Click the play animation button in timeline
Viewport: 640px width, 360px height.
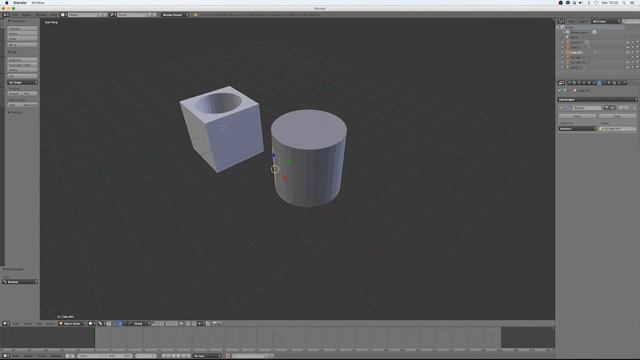coord(178,356)
